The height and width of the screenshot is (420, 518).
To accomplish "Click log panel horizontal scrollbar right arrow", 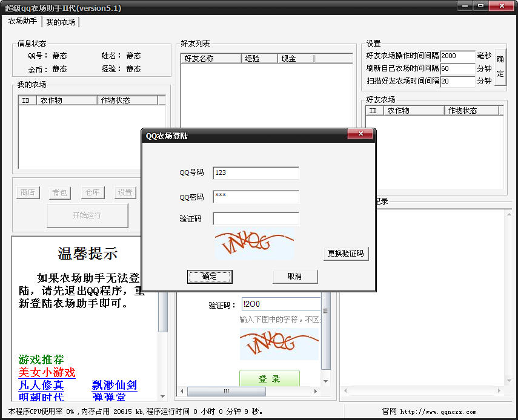I will (x=499, y=390).
